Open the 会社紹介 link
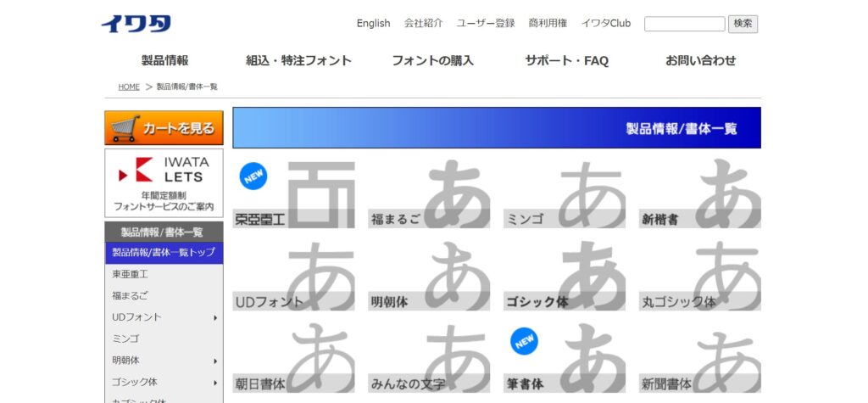Image resolution: width=868 pixels, height=403 pixels. click(424, 23)
